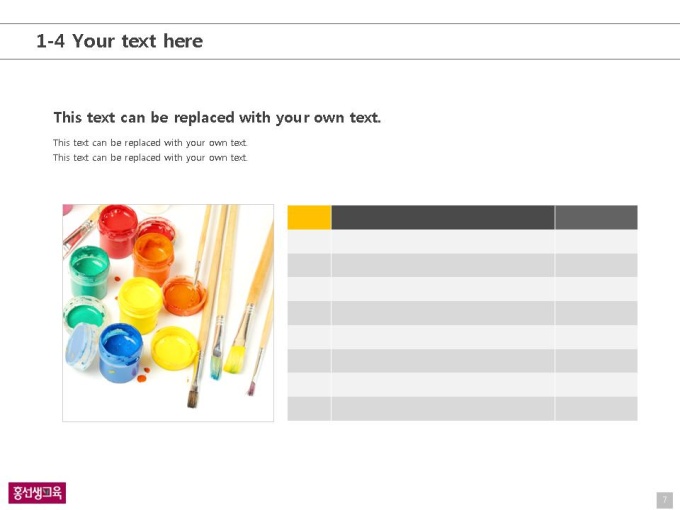Click the first table row's middle cell
Viewport: 680px width, 510px height.
(x=443, y=242)
